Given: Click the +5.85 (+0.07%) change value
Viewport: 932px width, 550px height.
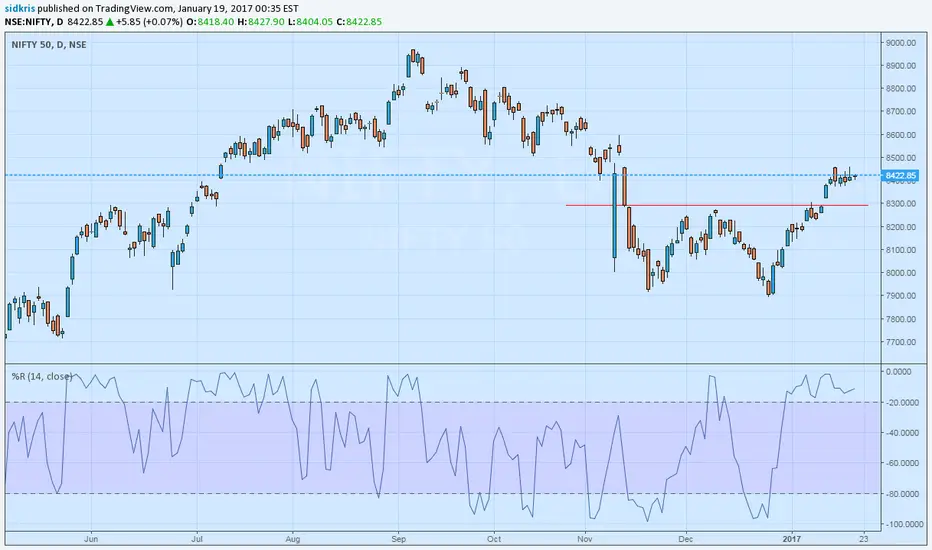Looking at the screenshot, I should (x=149, y=22).
